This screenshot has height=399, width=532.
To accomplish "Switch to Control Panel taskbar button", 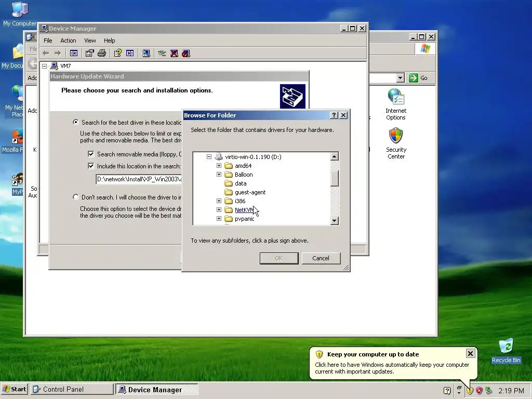I will click(x=72, y=389).
